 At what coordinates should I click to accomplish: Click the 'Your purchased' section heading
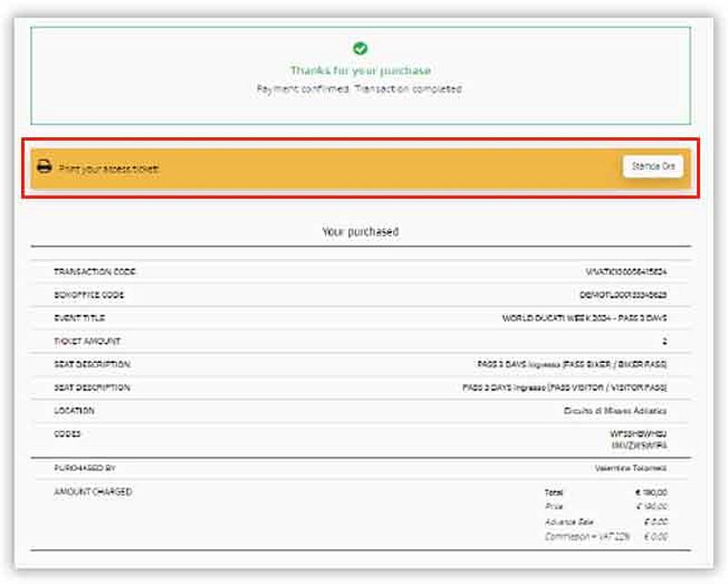(x=360, y=232)
